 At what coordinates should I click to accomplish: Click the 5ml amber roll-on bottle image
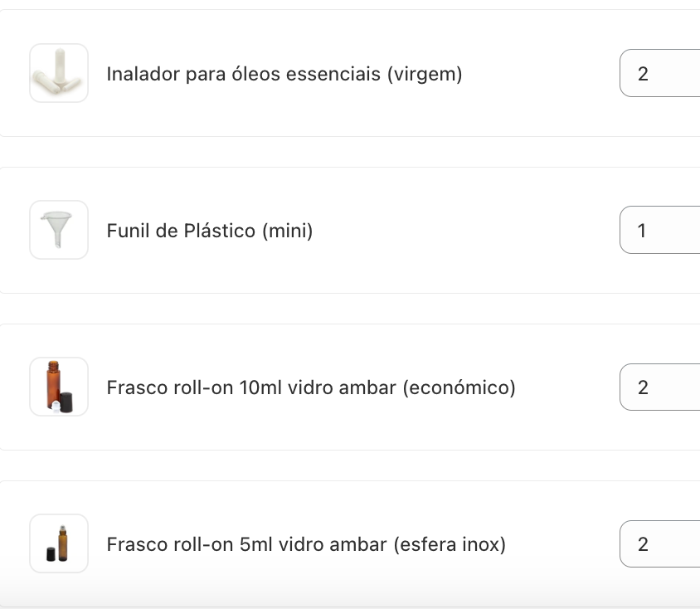[58, 543]
